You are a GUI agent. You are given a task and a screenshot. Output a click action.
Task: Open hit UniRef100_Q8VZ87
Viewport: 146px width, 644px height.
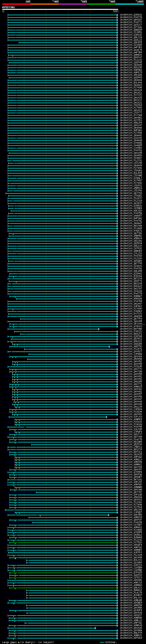pyautogui.click(x=131, y=20)
